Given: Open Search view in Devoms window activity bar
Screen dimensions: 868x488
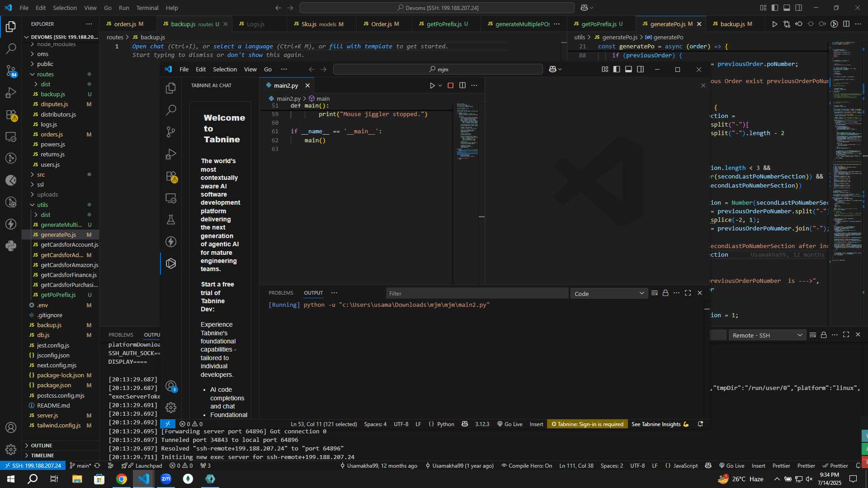Looking at the screenshot, I should click(11, 48).
